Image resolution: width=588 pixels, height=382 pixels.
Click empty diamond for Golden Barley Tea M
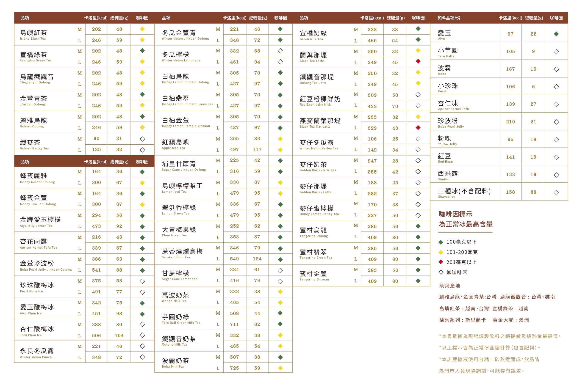pyautogui.click(x=142, y=139)
